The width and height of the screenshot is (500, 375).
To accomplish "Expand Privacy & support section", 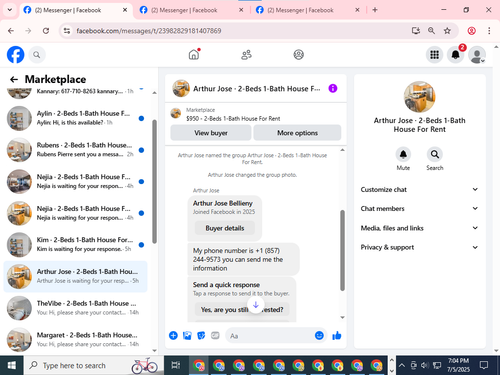I will 419,247.
